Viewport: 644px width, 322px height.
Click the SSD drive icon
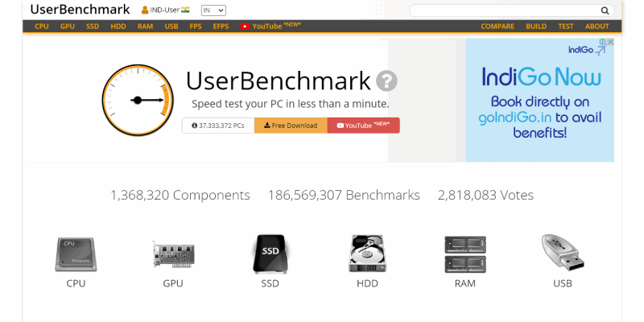[x=270, y=254]
